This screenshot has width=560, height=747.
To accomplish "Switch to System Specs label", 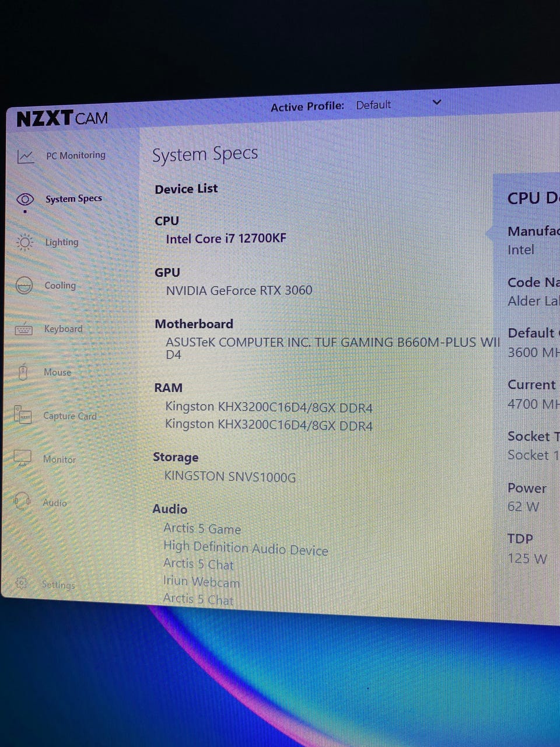I will click(73, 199).
